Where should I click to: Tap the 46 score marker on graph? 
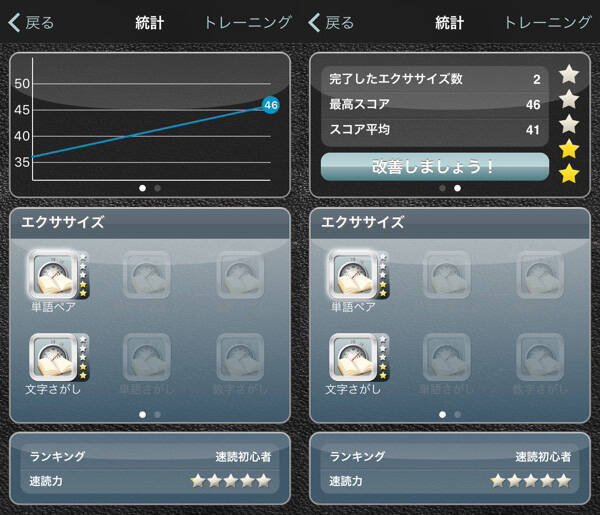point(271,105)
